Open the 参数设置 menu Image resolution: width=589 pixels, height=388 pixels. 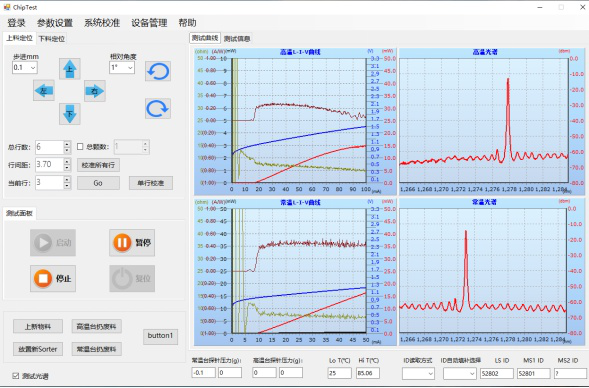[55, 23]
